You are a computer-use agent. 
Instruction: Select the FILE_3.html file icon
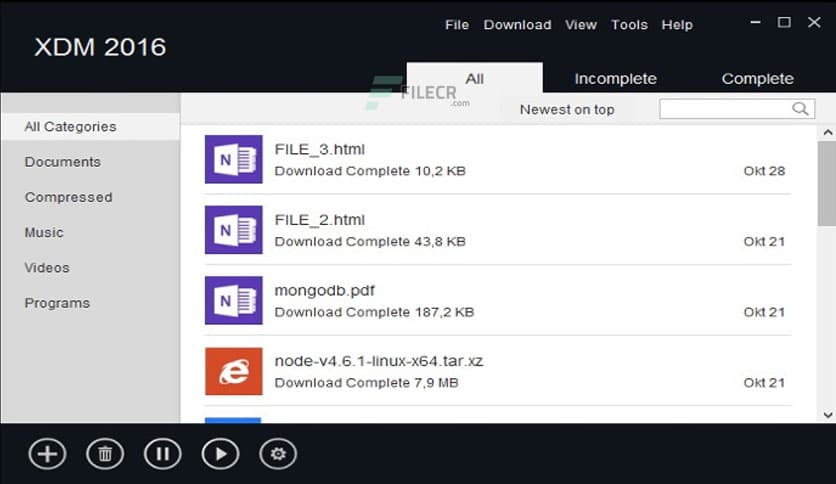(x=234, y=159)
